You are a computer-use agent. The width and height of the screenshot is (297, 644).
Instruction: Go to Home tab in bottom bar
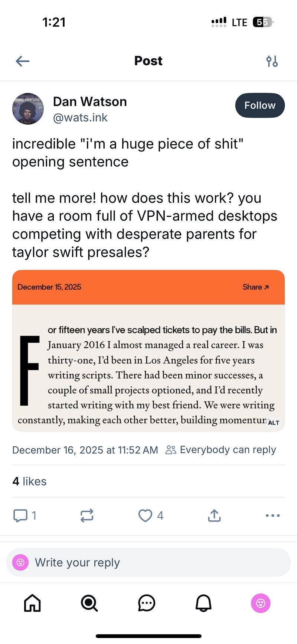click(32, 603)
